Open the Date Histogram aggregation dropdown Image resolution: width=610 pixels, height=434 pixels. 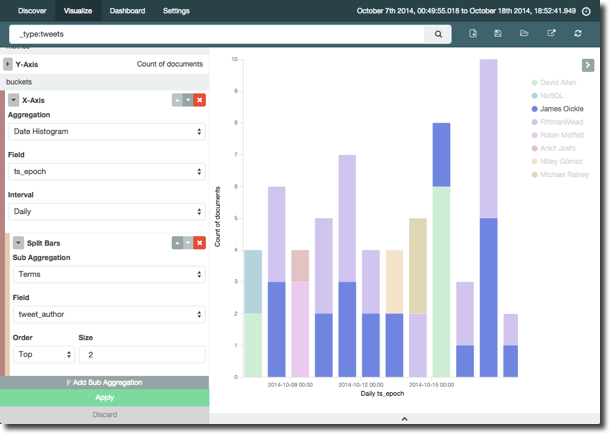pyautogui.click(x=106, y=131)
